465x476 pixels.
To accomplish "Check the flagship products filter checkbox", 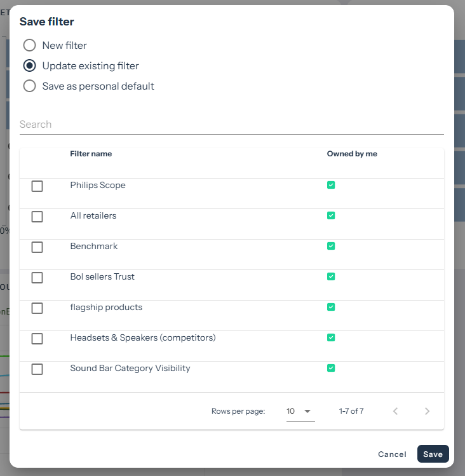I will (x=37, y=308).
